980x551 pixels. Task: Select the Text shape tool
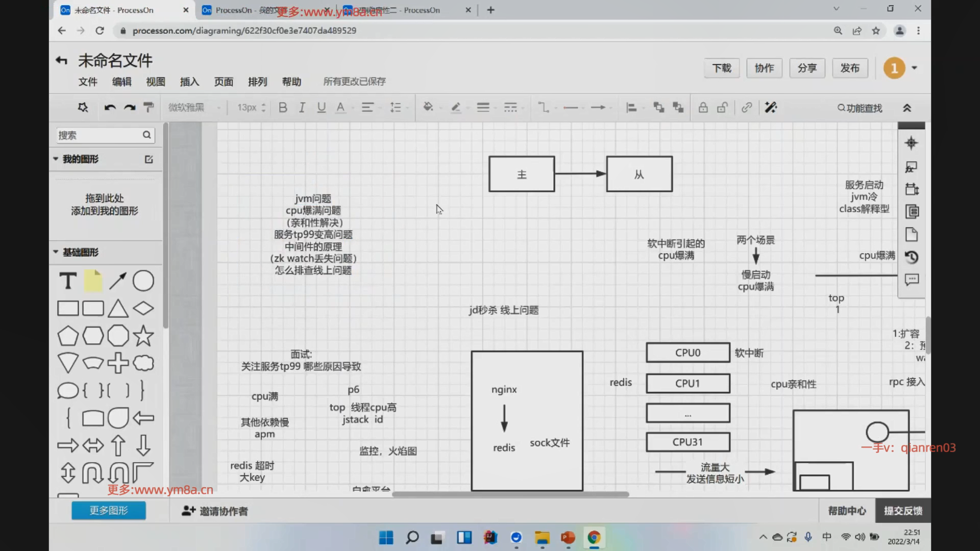(68, 281)
